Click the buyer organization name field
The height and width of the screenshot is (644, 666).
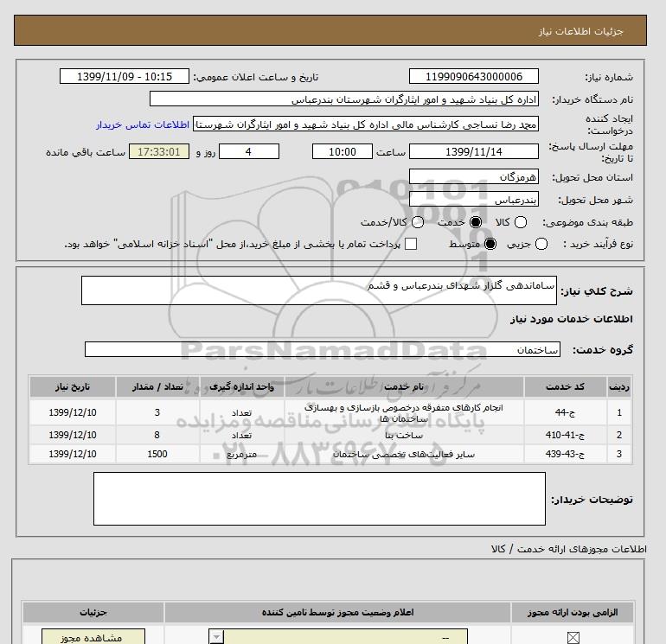click(x=344, y=99)
